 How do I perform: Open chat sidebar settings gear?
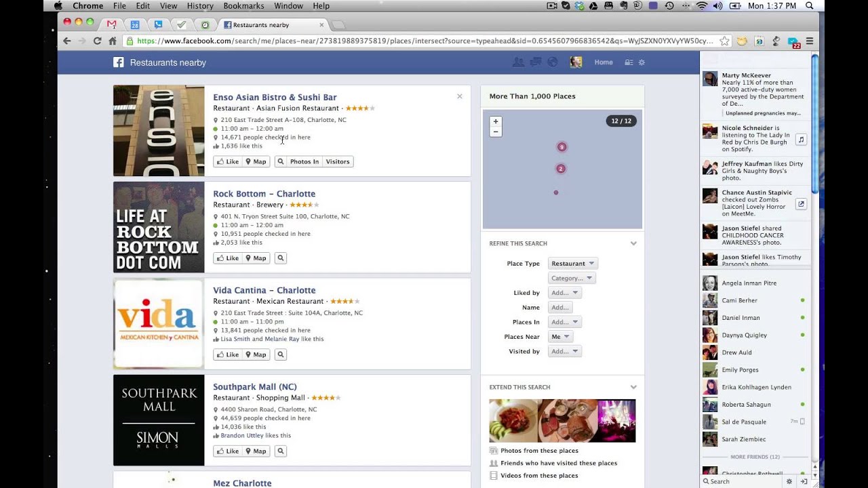[x=789, y=481]
